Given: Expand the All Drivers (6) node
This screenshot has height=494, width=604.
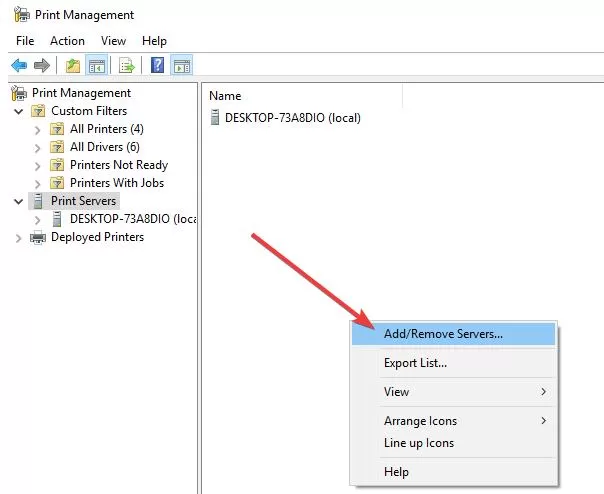Looking at the screenshot, I should point(37,148).
